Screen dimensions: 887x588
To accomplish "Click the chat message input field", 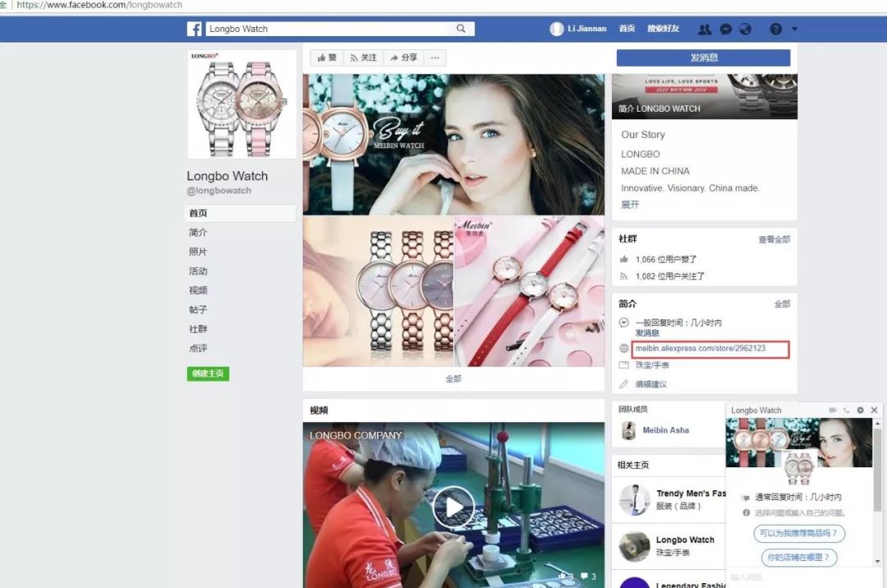I will (799, 577).
